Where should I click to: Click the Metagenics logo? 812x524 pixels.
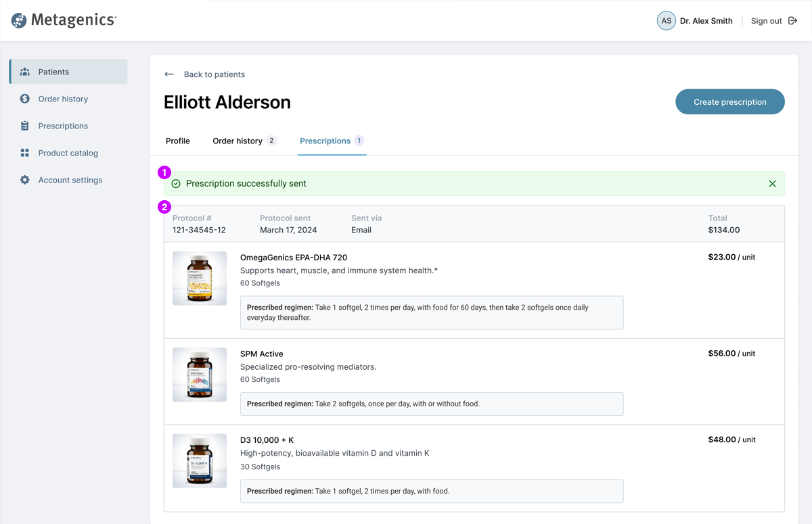click(64, 20)
